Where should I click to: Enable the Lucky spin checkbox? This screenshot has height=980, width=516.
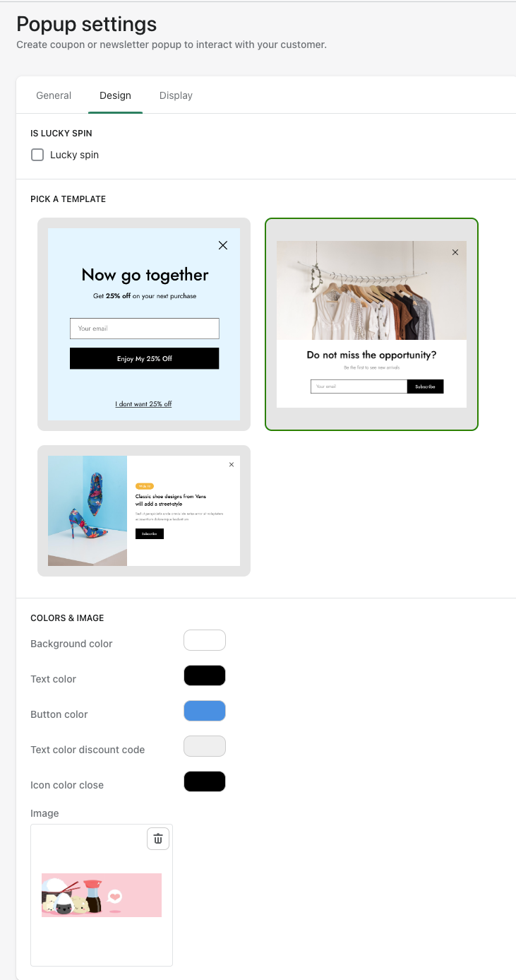(x=37, y=155)
